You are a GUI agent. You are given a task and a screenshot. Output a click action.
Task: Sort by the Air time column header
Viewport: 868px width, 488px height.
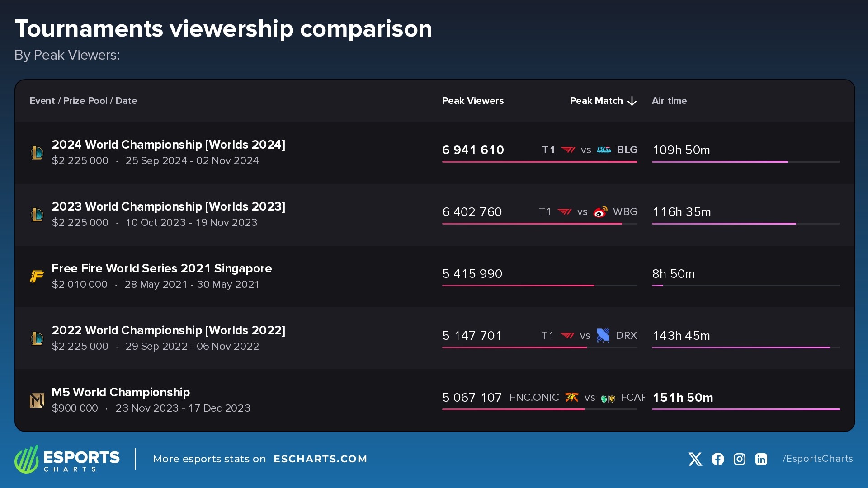click(x=669, y=101)
